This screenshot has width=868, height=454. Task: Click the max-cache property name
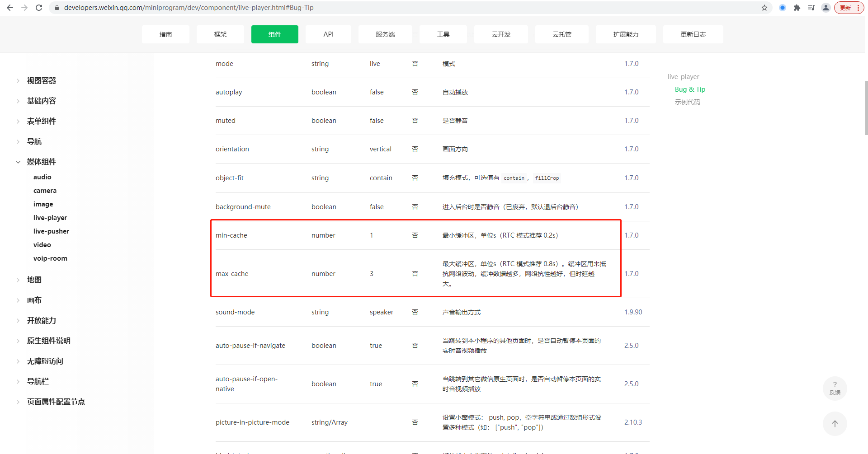[x=232, y=274]
